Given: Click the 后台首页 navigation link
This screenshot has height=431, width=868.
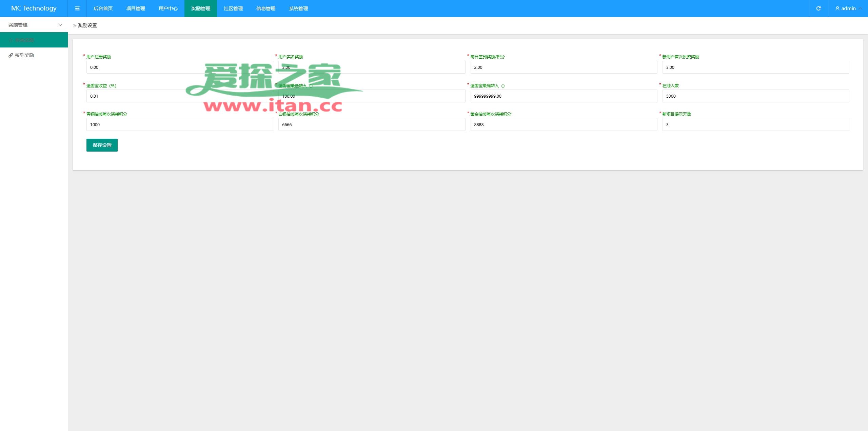Looking at the screenshot, I should coord(103,8).
